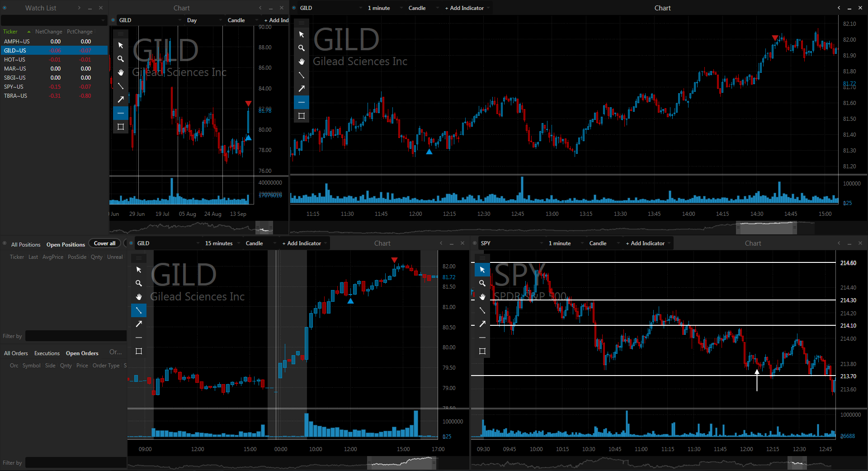
Task: Sort the watch list by the Ticker column
Action: (10, 31)
